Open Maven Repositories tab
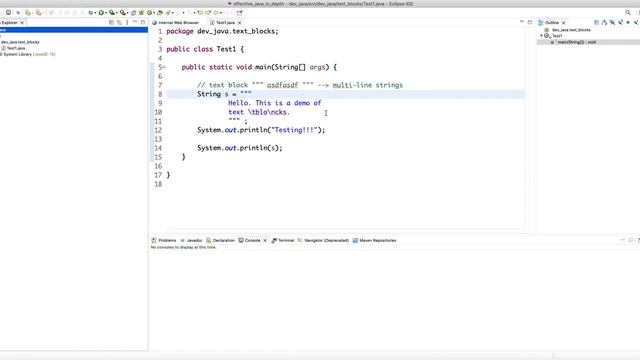 coord(374,240)
